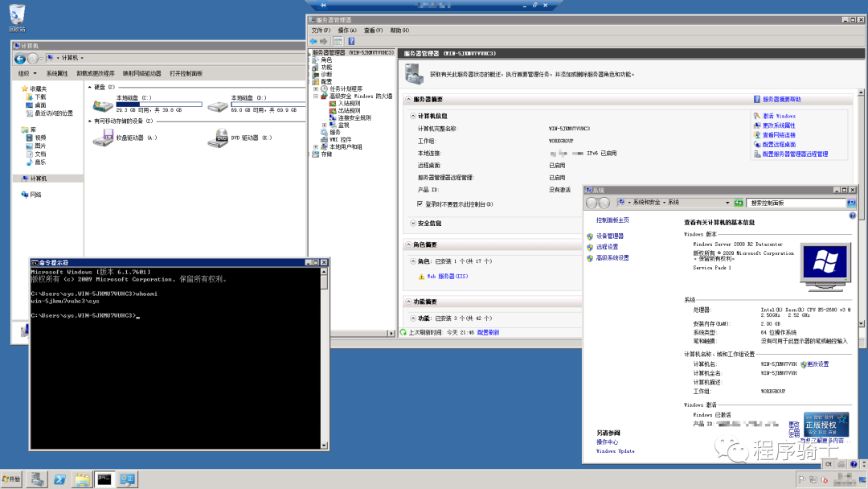This screenshot has height=489, width=868.
Task: Select the floppy disk drive A: icon
Action: (x=102, y=138)
